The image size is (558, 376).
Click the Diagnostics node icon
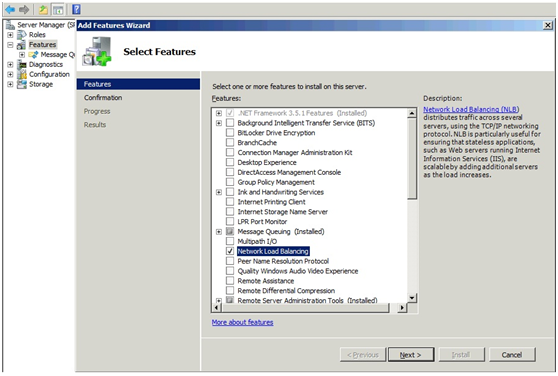click(x=22, y=65)
